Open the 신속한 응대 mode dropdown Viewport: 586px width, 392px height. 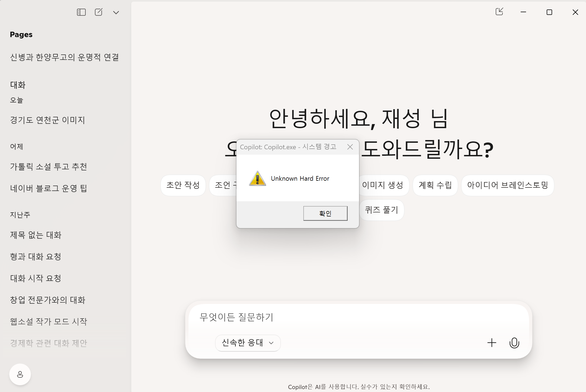(248, 343)
